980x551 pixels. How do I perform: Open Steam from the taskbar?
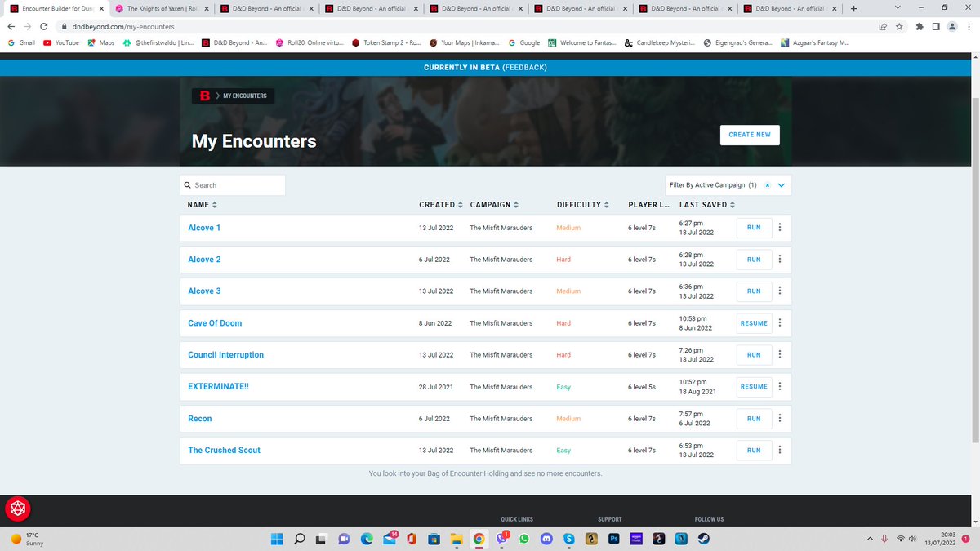click(703, 539)
